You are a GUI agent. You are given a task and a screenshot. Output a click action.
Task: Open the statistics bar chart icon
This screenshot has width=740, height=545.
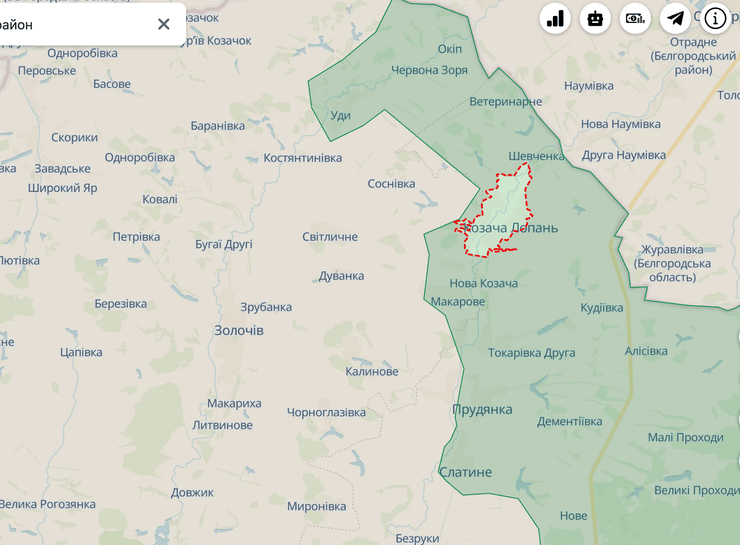click(x=555, y=18)
